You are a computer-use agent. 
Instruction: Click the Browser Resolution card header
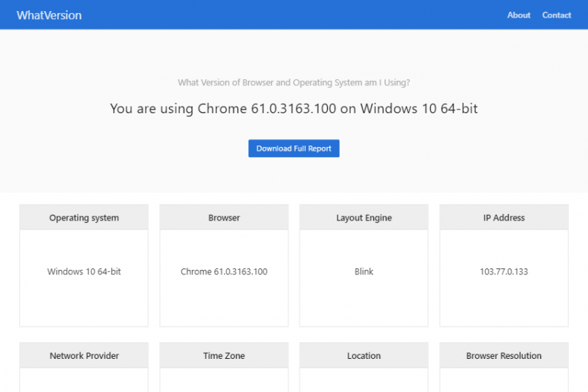pos(504,355)
